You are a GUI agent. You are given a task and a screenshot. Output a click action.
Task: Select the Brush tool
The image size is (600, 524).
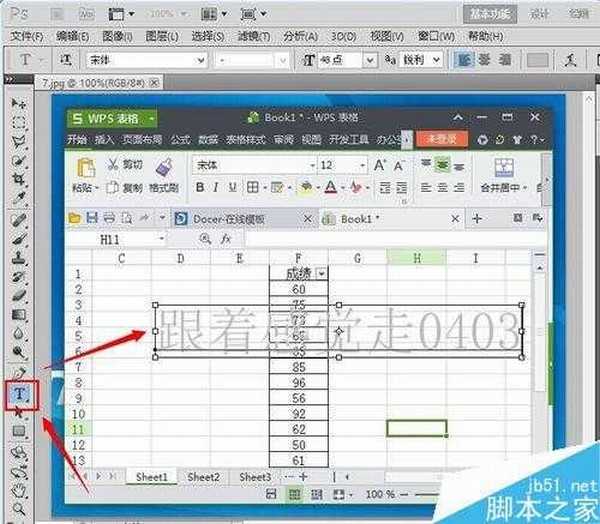point(19,240)
